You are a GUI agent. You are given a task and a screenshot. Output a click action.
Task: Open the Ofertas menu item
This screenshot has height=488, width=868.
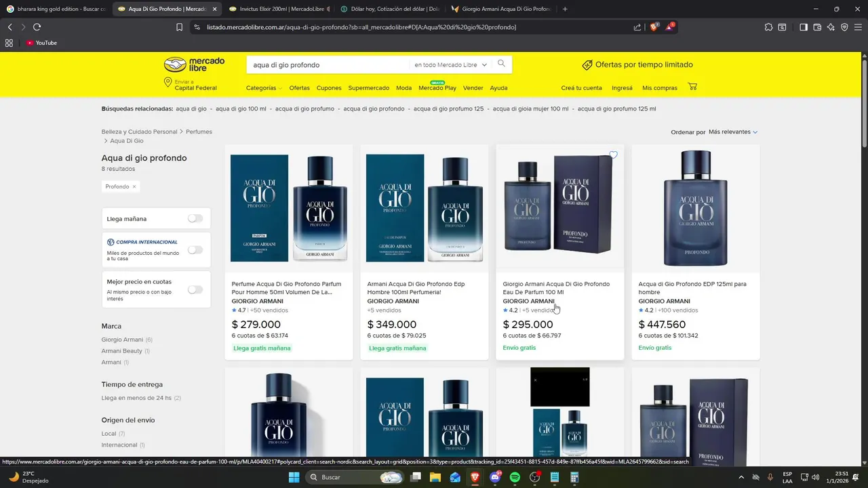299,88
